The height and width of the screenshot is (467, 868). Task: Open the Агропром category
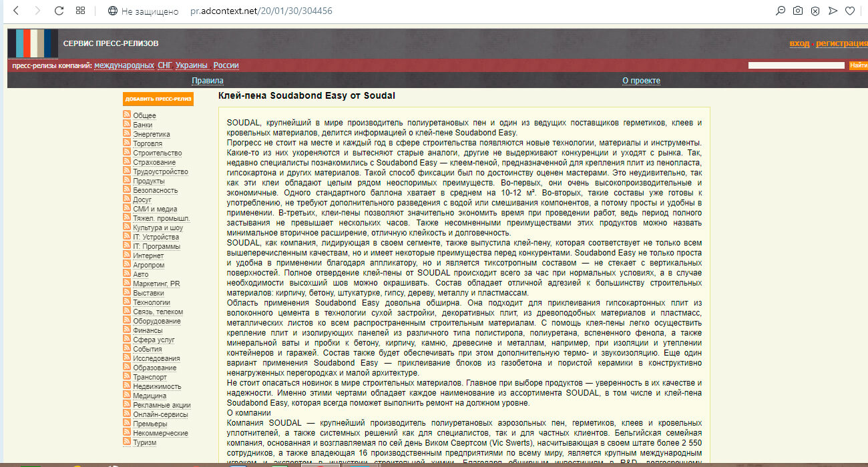[x=149, y=265]
